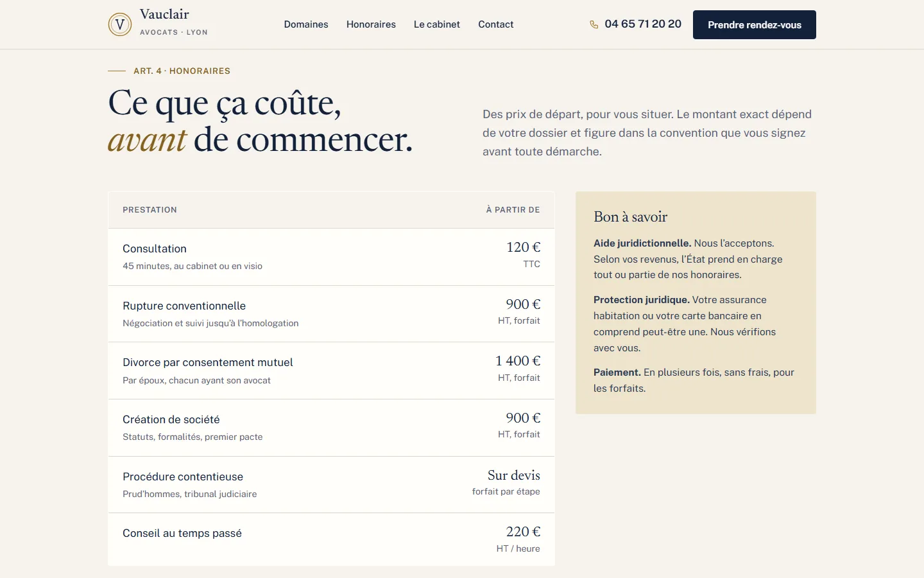Viewport: 924px width, 578px height.
Task: Open Le cabinet in the navigation
Action: pyautogui.click(x=437, y=24)
